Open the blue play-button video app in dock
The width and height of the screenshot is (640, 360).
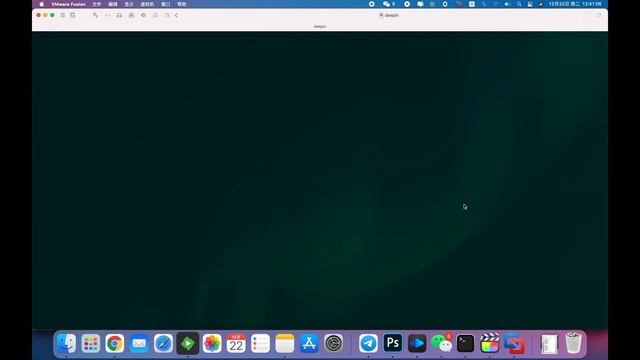pyautogui.click(x=417, y=343)
